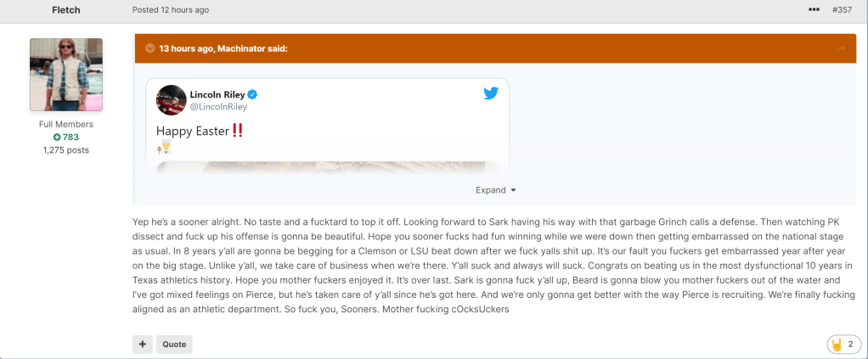Click the Quote button

[173, 345]
